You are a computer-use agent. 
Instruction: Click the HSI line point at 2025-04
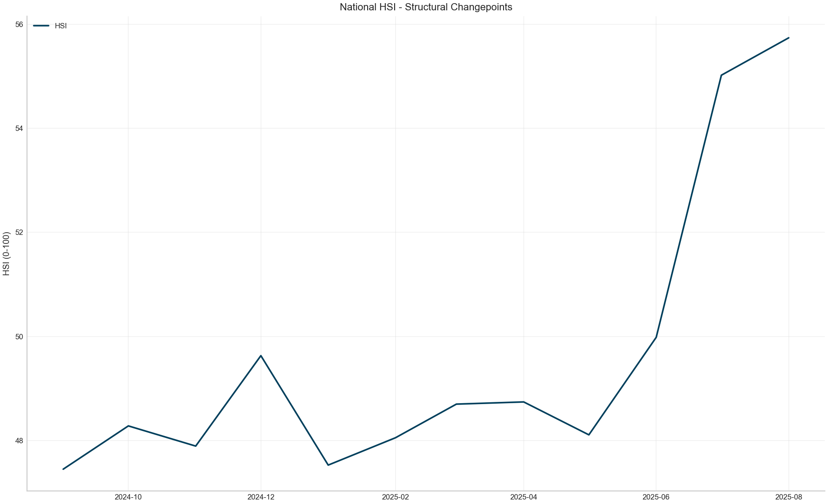[x=523, y=402]
